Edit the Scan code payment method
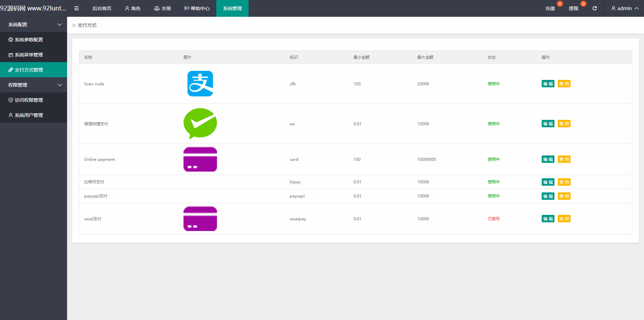This screenshot has height=320, width=644. 548,84
